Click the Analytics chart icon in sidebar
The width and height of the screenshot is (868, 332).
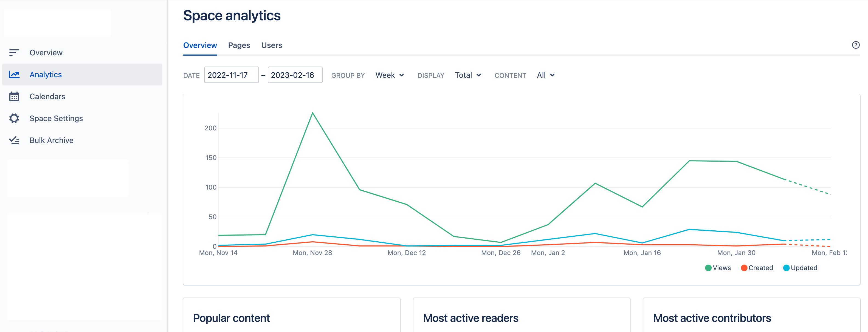click(x=14, y=74)
